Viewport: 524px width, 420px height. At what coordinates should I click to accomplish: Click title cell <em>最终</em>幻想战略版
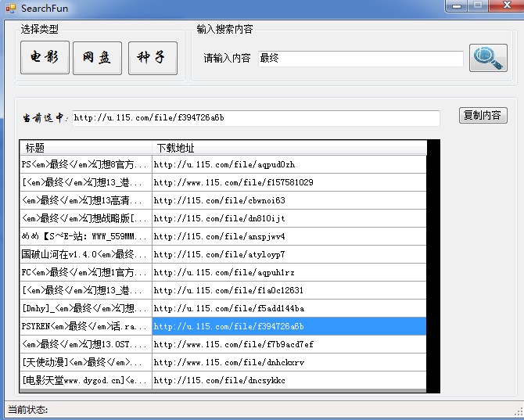86,218
